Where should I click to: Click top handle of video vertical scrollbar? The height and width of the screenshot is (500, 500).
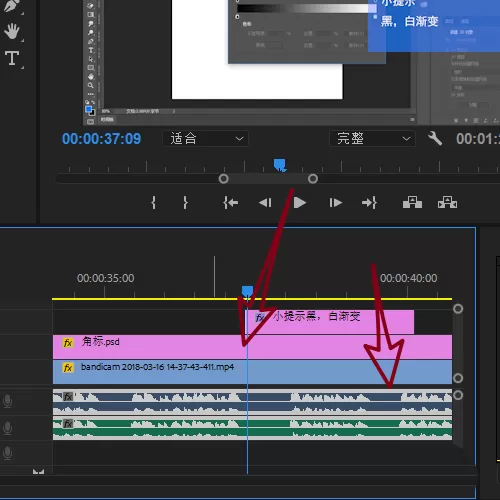point(458,309)
